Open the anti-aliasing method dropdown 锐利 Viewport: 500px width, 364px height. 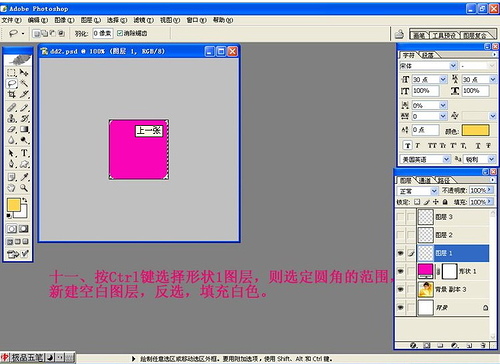[x=491, y=159]
